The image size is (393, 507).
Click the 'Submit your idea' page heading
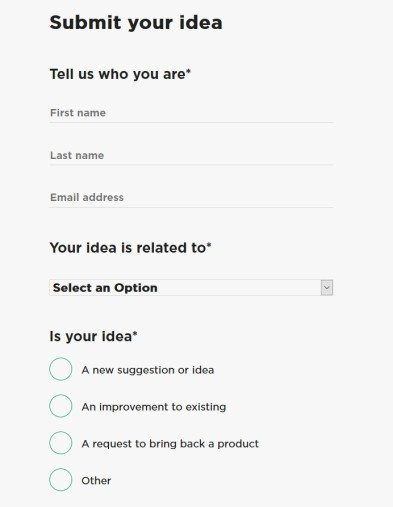click(136, 23)
